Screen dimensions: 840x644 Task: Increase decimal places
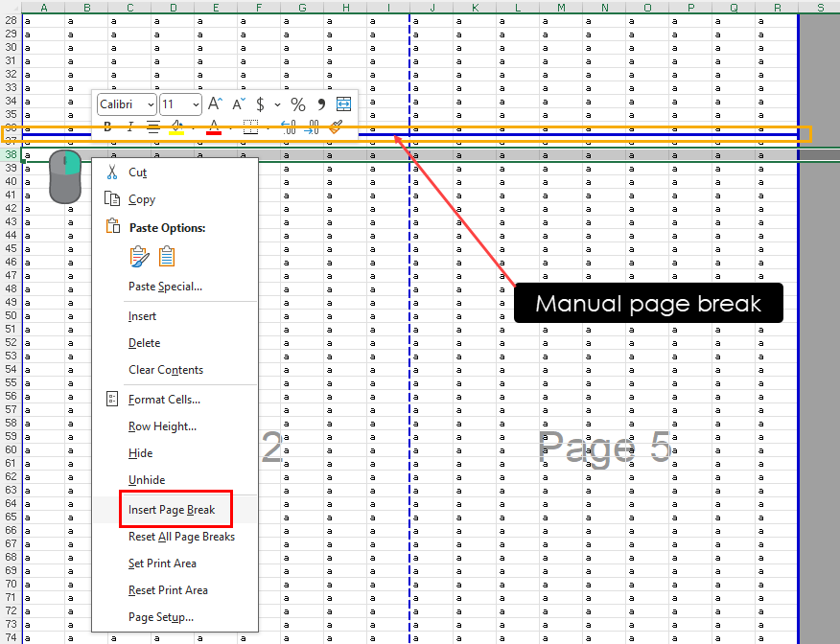click(x=288, y=127)
